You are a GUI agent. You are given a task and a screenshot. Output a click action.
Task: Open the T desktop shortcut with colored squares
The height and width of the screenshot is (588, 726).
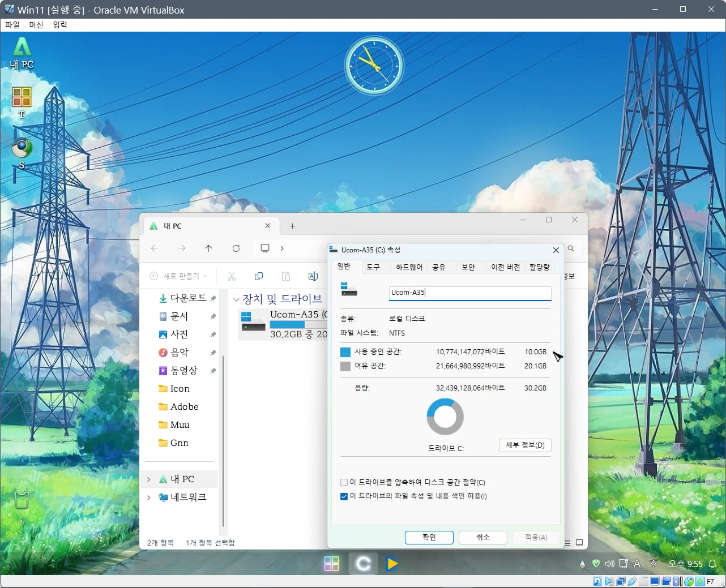coord(22,102)
